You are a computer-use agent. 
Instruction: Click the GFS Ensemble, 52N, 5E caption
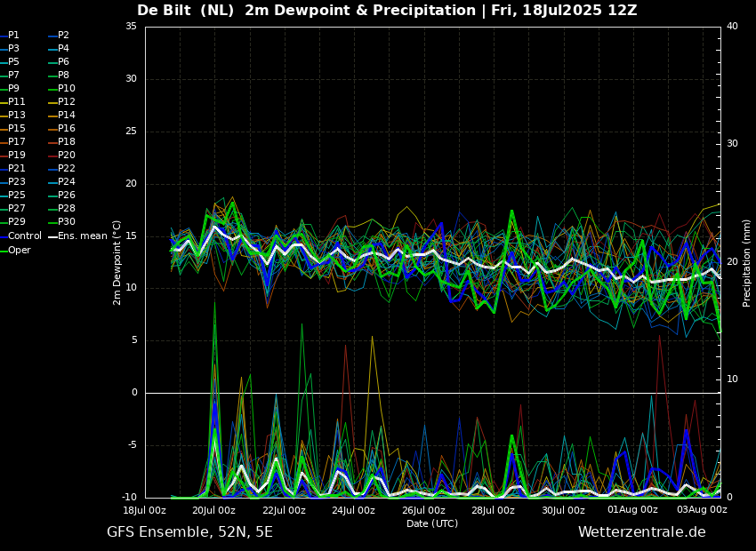[x=189, y=532]
